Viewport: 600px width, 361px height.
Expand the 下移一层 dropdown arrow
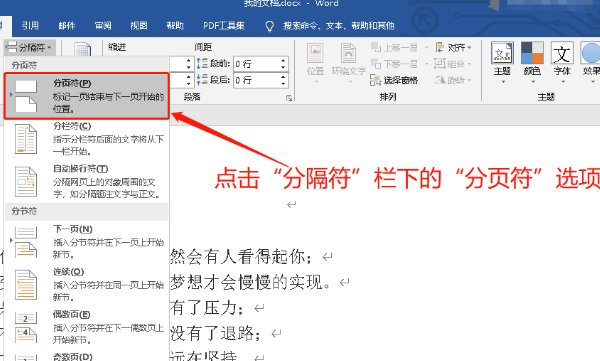pos(426,64)
